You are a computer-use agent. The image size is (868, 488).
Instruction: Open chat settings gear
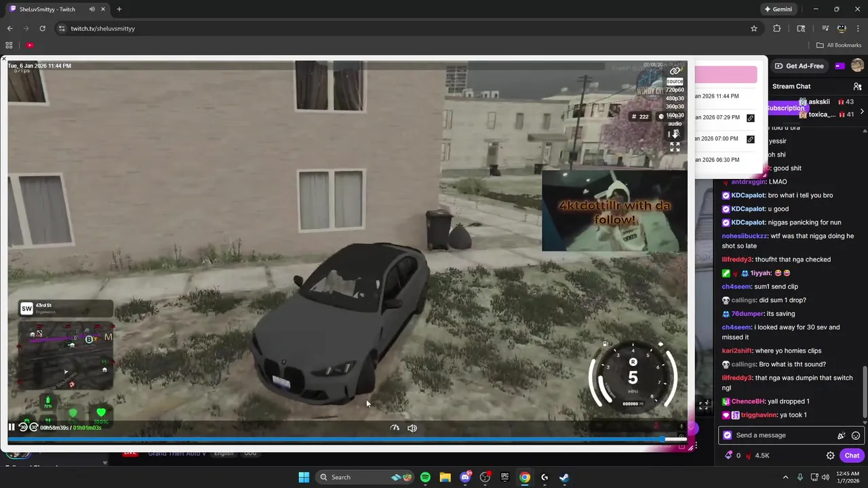click(830, 455)
